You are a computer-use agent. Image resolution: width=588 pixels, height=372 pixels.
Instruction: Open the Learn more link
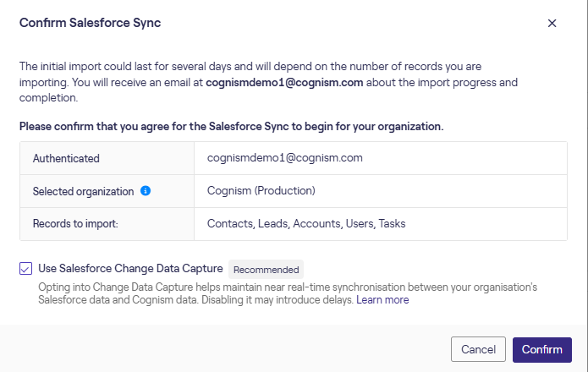382,300
